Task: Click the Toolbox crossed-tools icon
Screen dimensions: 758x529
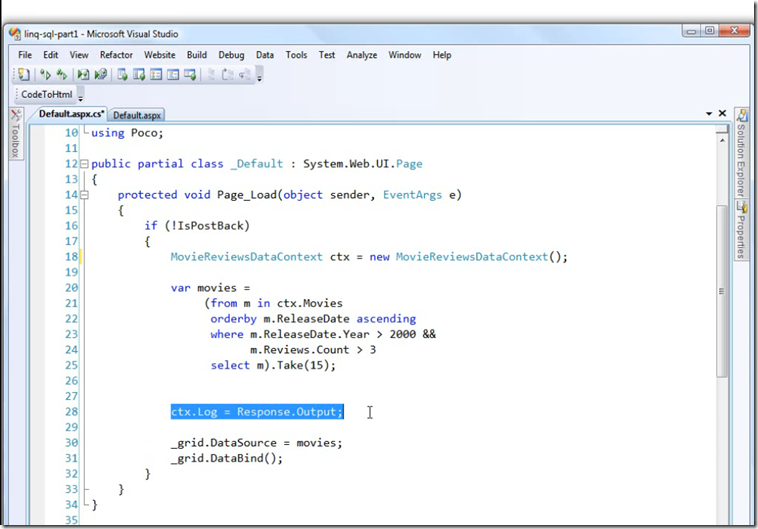Action: tap(16, 115)
